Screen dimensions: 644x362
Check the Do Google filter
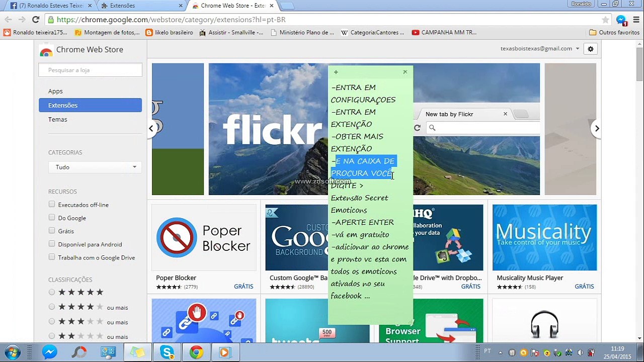tap(52, 217)
